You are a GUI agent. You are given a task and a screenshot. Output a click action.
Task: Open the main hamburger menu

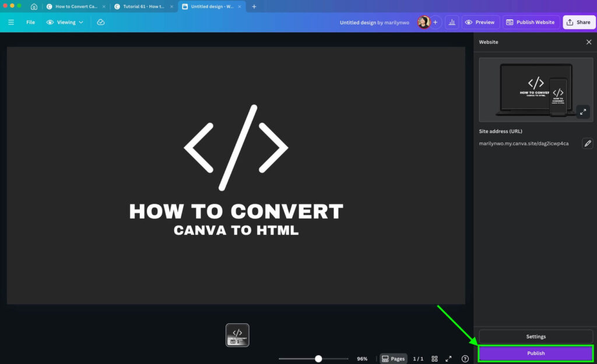(x=11, y=22)
